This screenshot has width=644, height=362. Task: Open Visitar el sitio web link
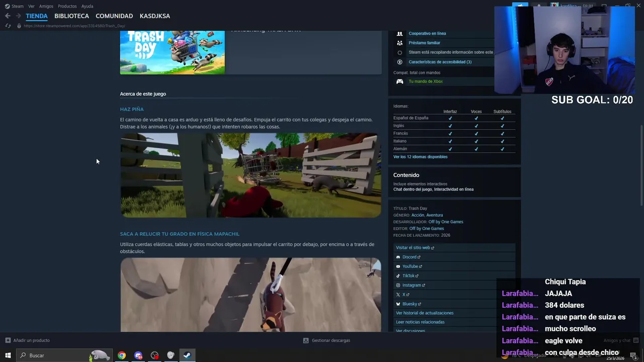point(415,247)
